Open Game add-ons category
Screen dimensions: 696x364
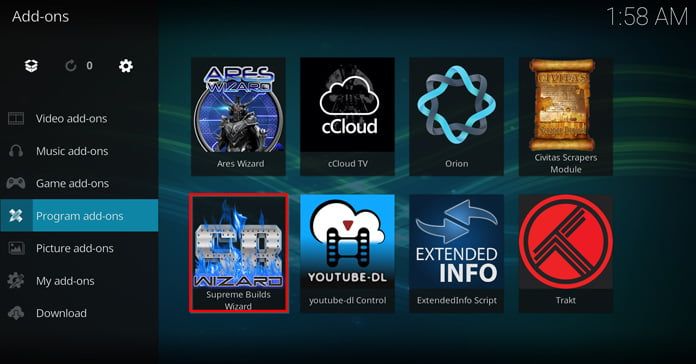[x=79, y=183]
